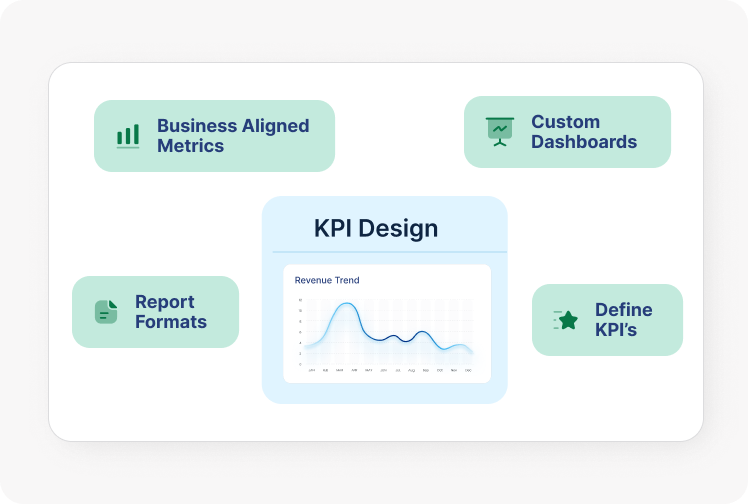Choose the Report Formats label text
Screen dimensions: 748x504
[x=171, y=312]
